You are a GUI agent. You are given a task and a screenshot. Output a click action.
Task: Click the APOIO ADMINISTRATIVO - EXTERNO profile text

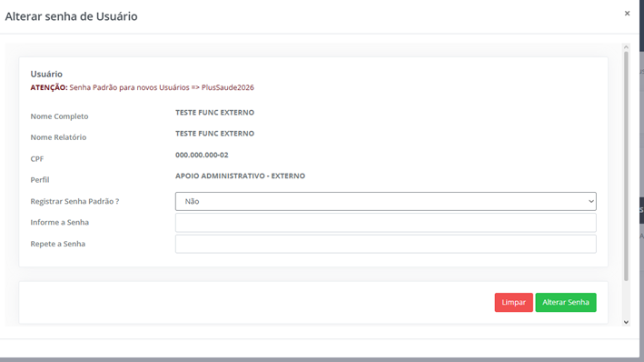click(x=241, y=176)
